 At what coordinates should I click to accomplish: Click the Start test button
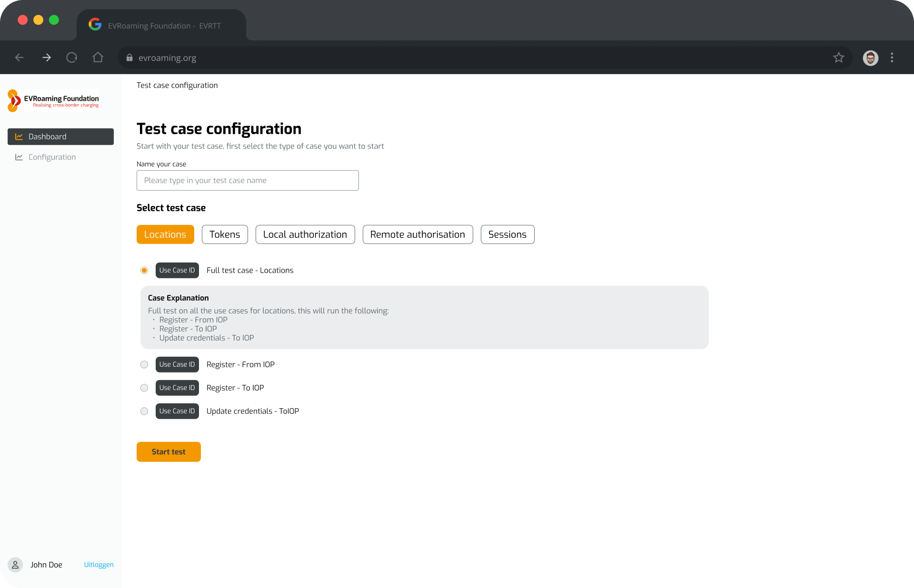(169, 451)
